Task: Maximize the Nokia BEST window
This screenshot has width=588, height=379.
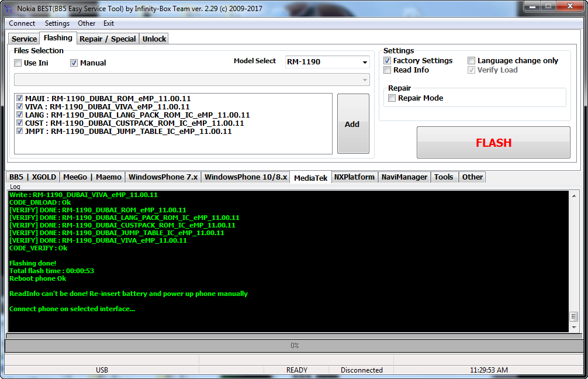Action: (548, 6)
